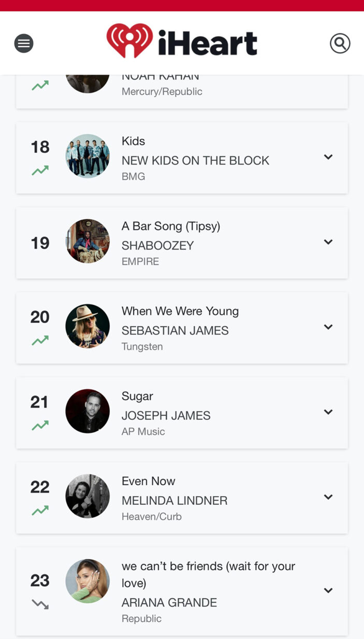Screen dimensions: 364x639
Task: Expand A Bar Song (Tipsy) details
Action: (x=328, y=242)
